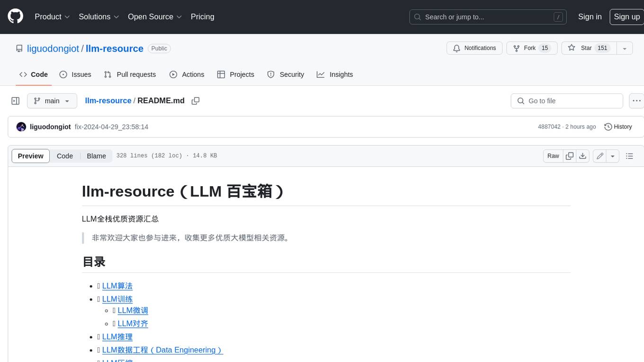Open more edit options dropdown

pyautogui.click(x=613, y=156)
